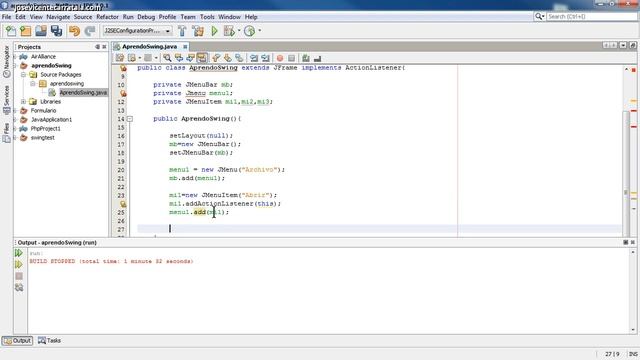This screenshot has height=360, width=640.
Task: Close the AprendoSwing.java editor tab
Action: 185,47
